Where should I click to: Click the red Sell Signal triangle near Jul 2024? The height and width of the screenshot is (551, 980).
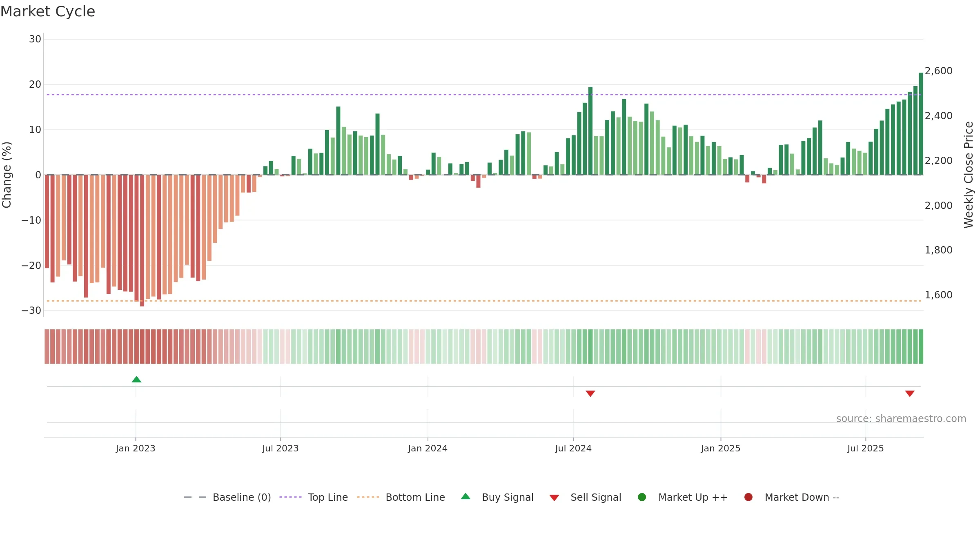(x=590, y=393)
